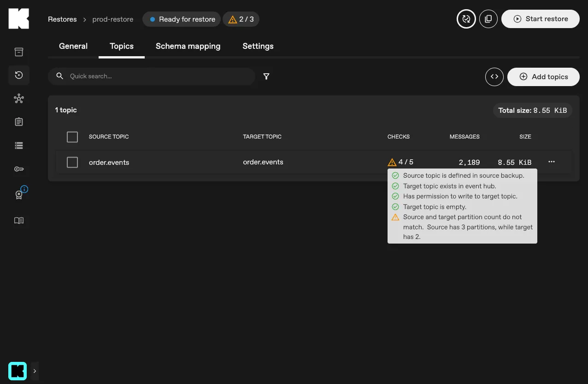Click the prod-restore breadcrumb

(113, 19)
